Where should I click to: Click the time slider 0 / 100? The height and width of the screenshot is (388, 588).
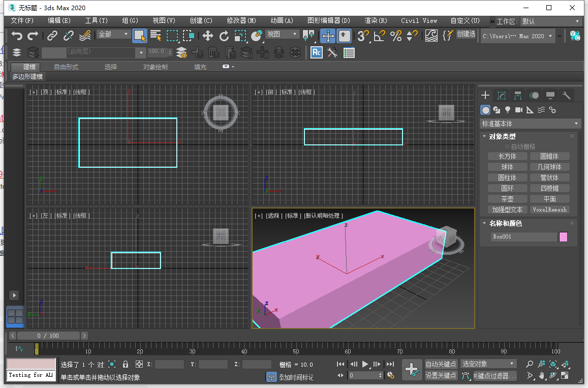pyautogui.click(x=48, y=336)
